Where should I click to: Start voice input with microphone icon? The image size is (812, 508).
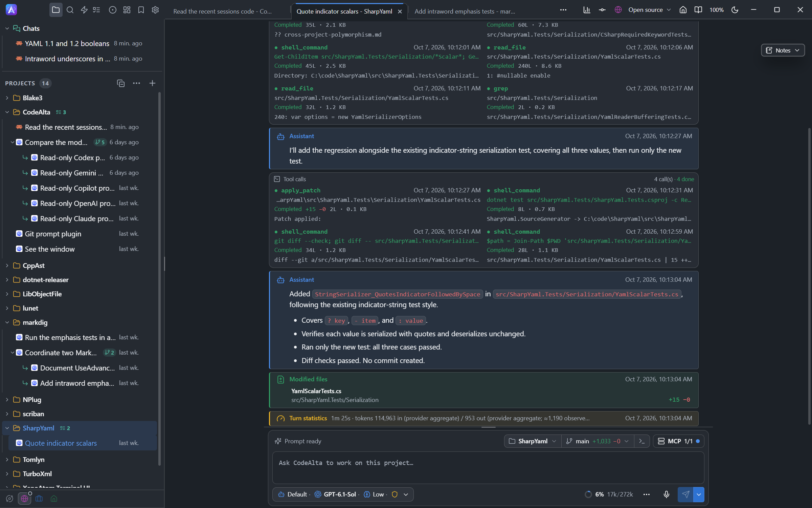click(667, 494)
